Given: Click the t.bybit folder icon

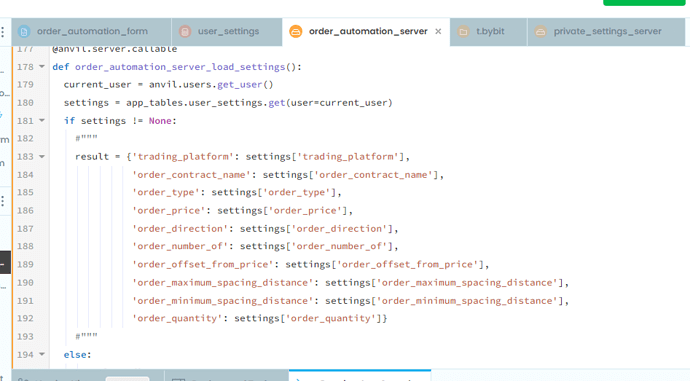Looking at the screenshot, I should click(463, 32).
